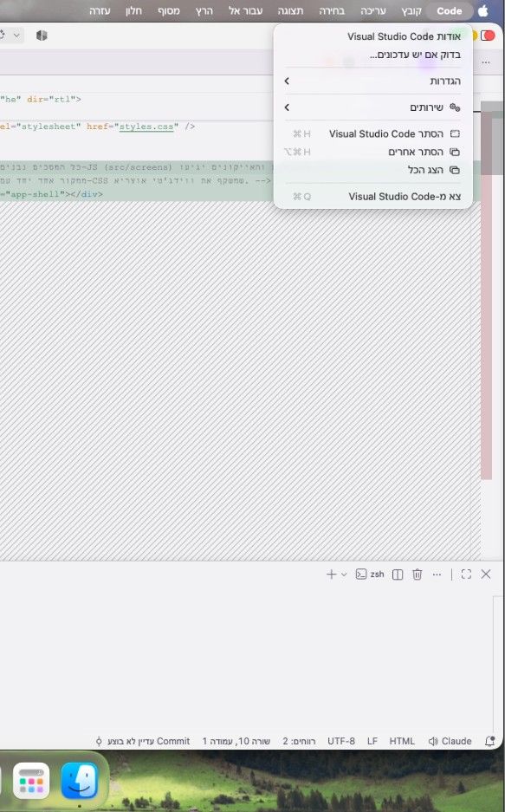Add a new terminal with plus icon
This screenshot has height=812, width=505.
click(x=331, y=575)
